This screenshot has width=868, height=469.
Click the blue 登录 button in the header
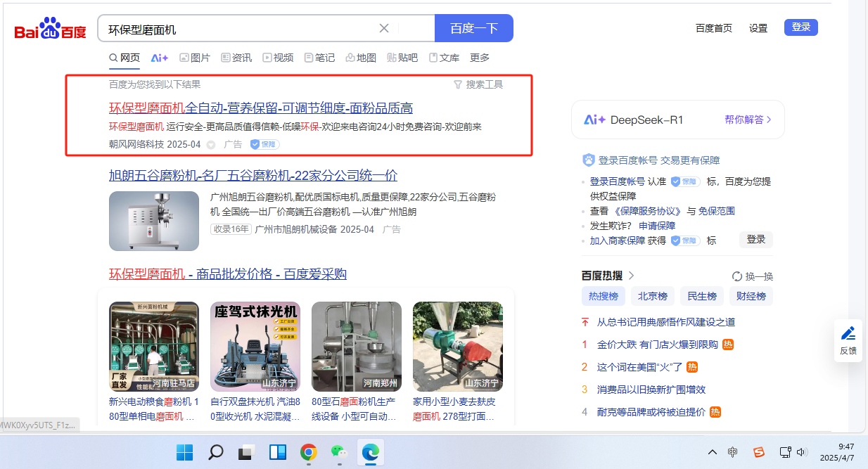pyautogui.click(x=801, y=27)
